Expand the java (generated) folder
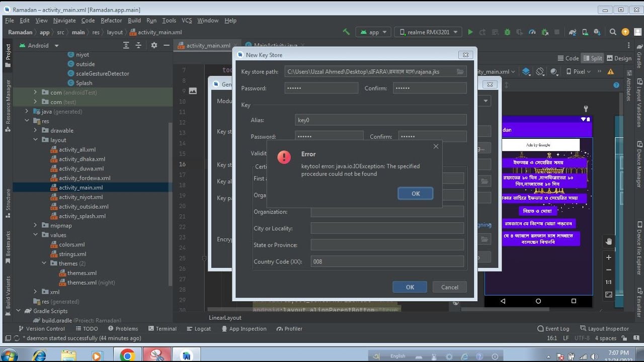Viewport: 644px width, 362px height. tap(27, 112)
